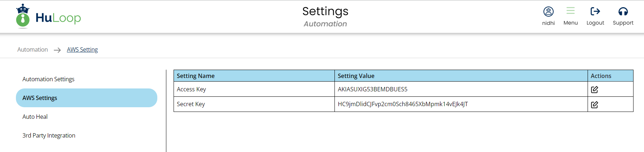
Task: Click the breadcrumb arrow after Automation
Action: click(57, 50)
